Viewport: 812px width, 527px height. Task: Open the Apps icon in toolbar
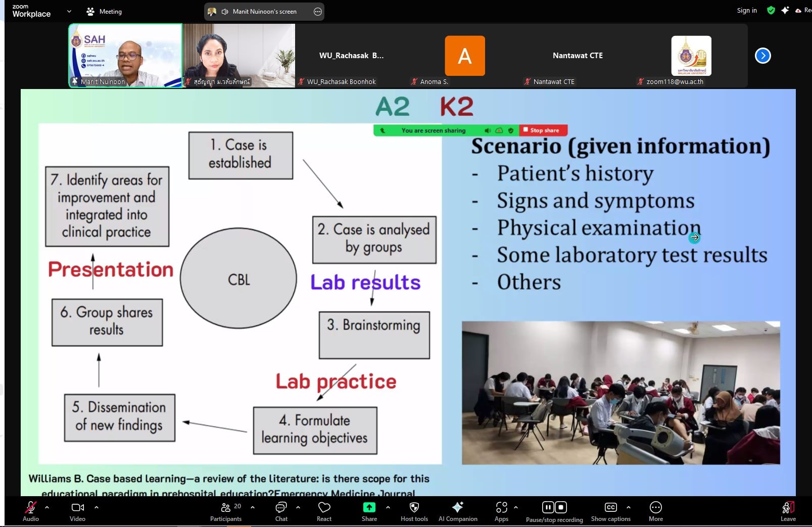(501, 508)
